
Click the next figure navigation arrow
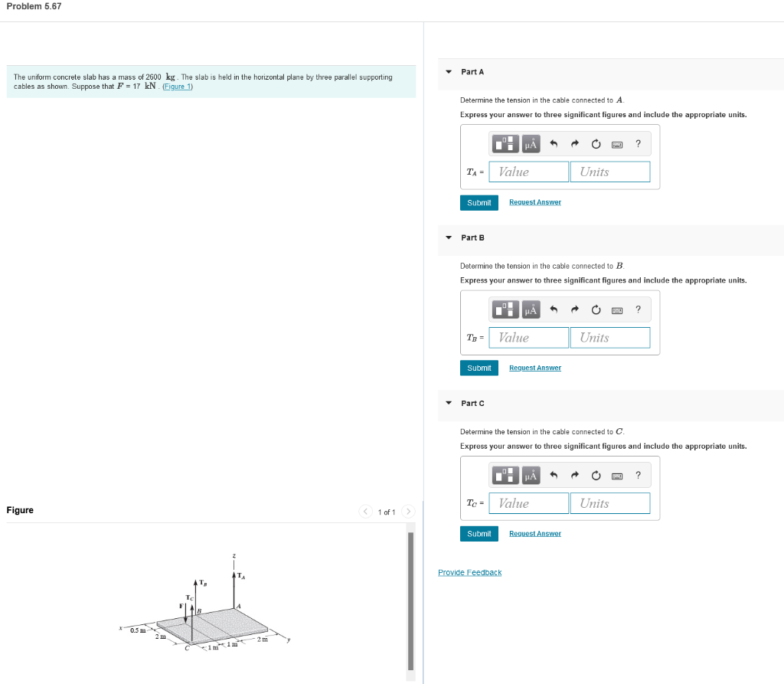[408, 511]
